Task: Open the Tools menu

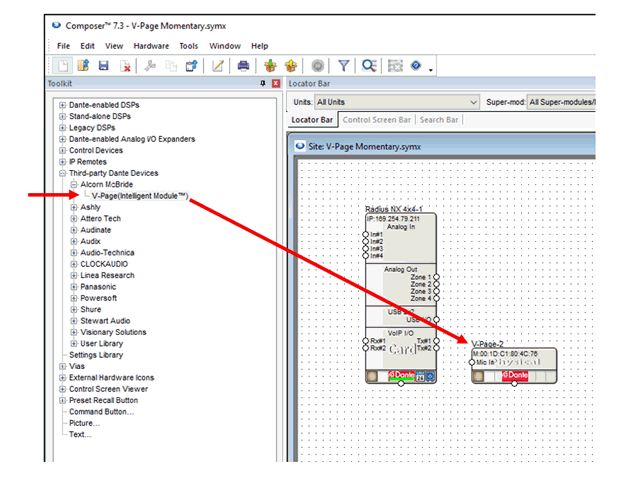Action: [x=188, y=46]
